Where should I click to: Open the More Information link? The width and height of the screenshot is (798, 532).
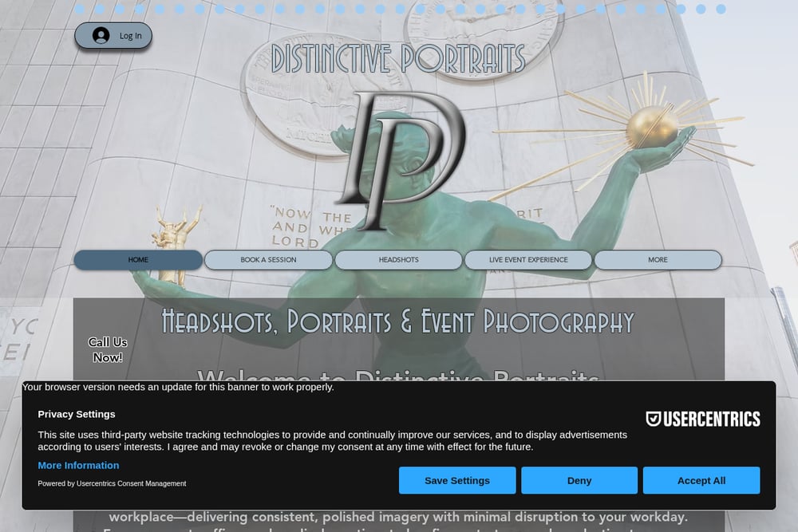pyautogui.click(x=78, y=465)
